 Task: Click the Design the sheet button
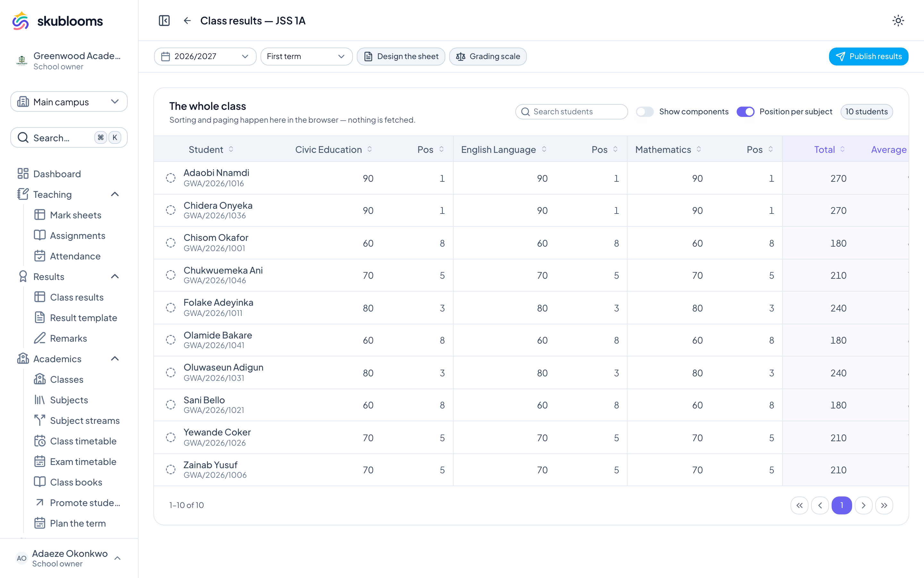tap(401, 57)
